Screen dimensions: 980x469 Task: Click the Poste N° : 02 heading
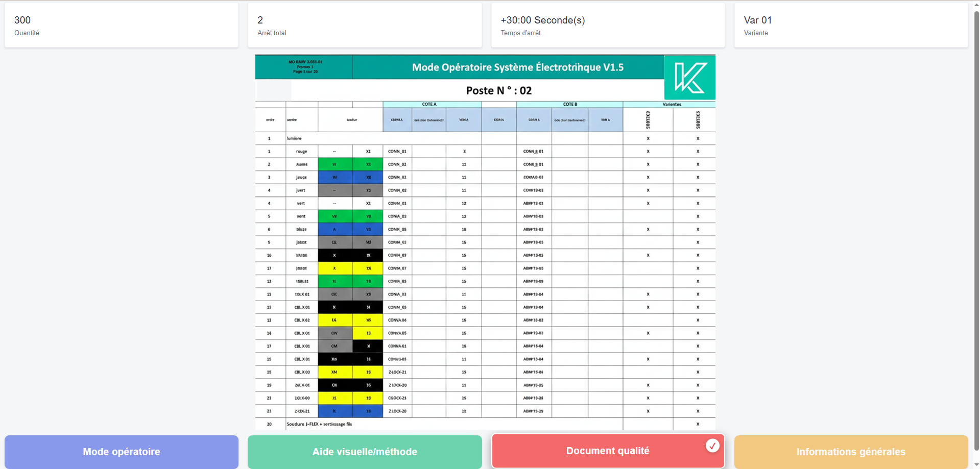click(498, 90)
